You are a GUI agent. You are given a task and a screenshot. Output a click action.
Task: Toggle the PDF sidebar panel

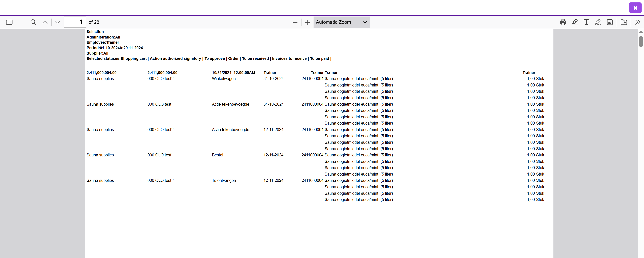tap(9, 22)
